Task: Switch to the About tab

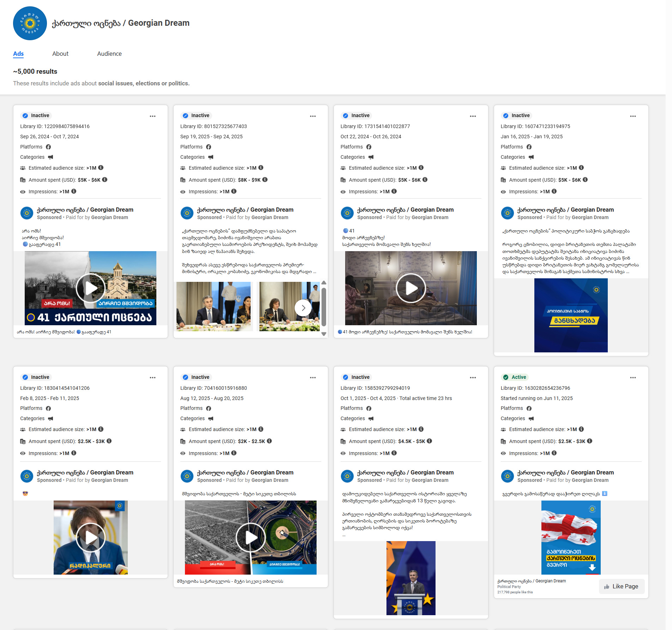Action: click(x=60, y=54)
